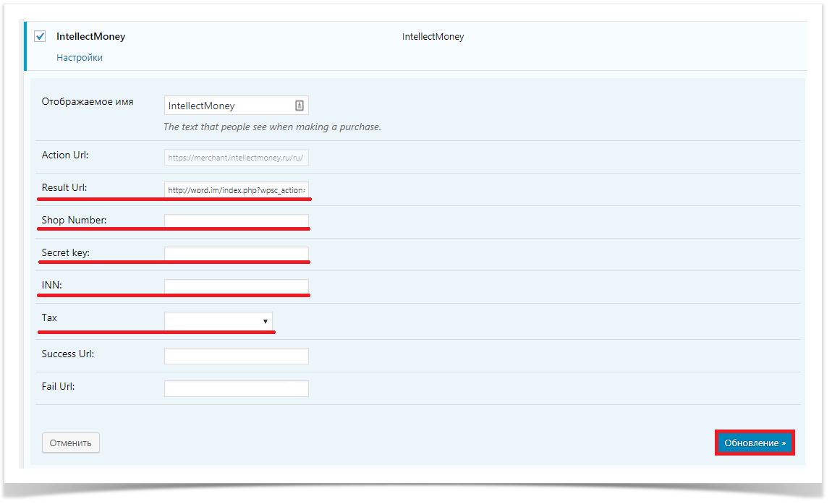Click into the Shop Number field

coord(236,221)
